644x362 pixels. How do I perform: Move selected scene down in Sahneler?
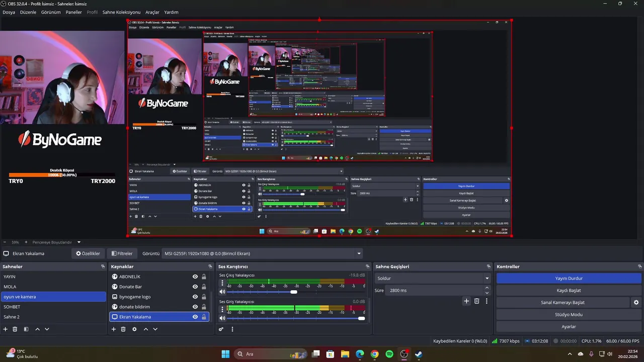(47, 329)
